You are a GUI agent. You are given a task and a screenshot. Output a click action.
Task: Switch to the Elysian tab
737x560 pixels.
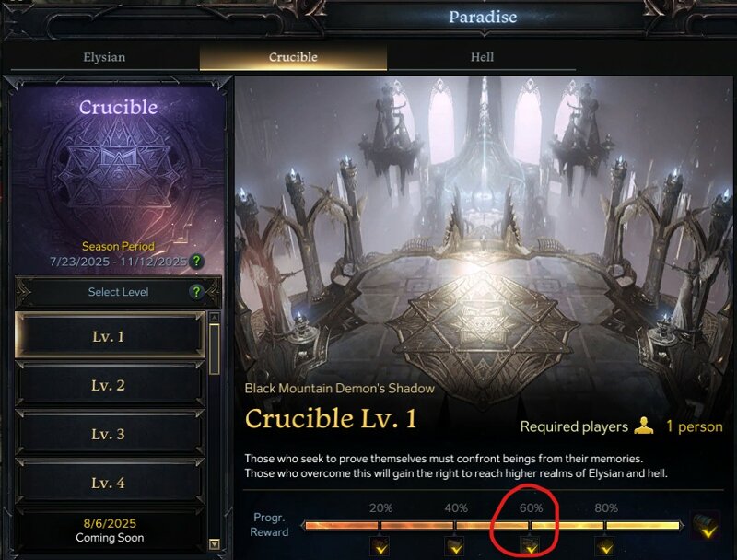[x=104, y=57]
